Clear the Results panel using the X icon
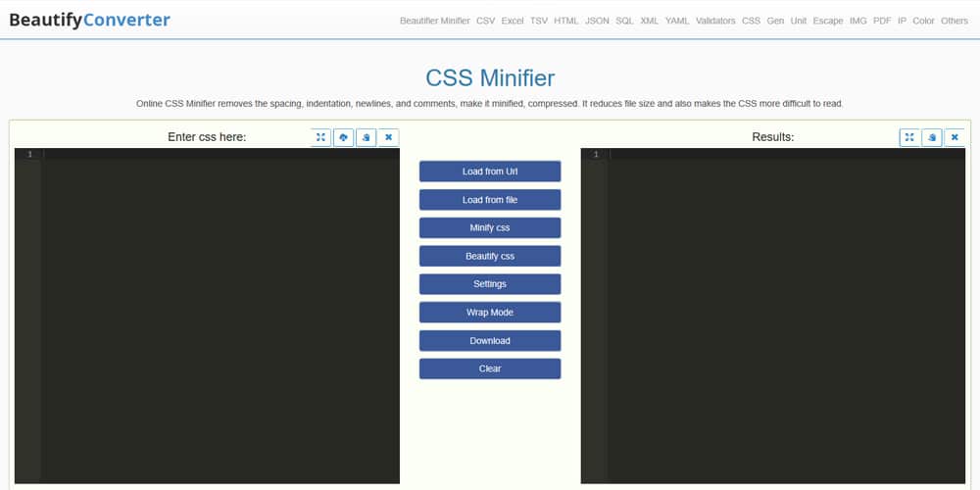The width and height of the screenshot is (980, 490). 955,137
